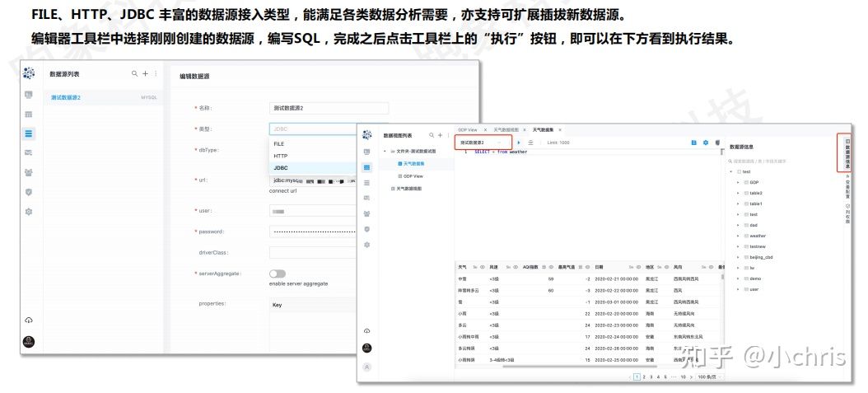Expand the weather table node

[738, 236]
